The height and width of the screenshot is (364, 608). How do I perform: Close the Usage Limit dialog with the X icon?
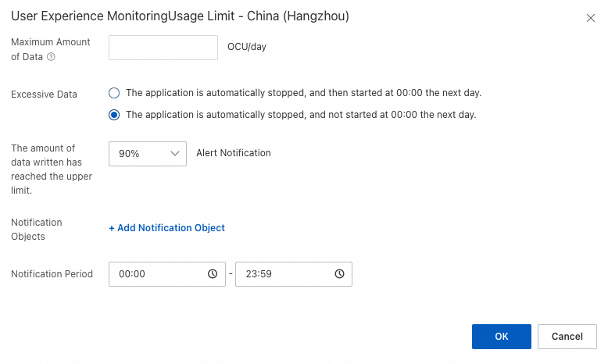(591, 17)
